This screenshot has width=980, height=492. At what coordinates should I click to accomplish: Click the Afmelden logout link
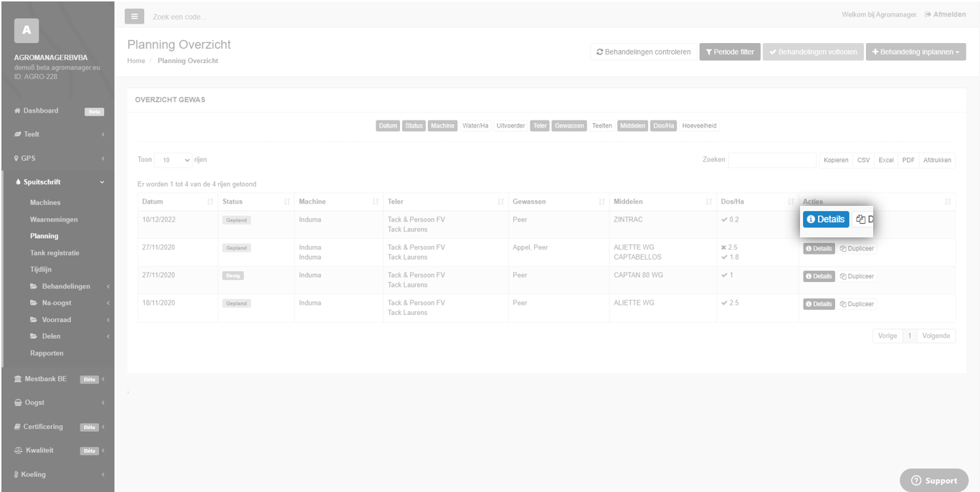[945, 14]
